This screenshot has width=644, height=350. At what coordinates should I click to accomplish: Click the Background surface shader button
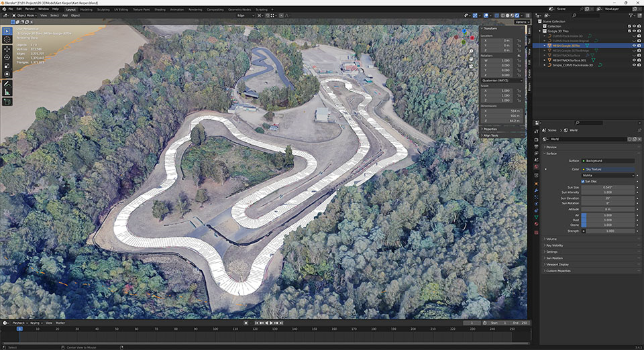click(x=608, y=161)
